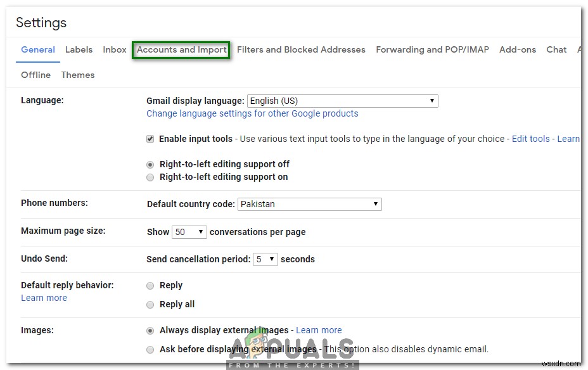Image resolution: width=588 pixels, height=370 pixels.
Task: Open the Offline settings tab
Action: pyautogui.click(x=35, y=75)
